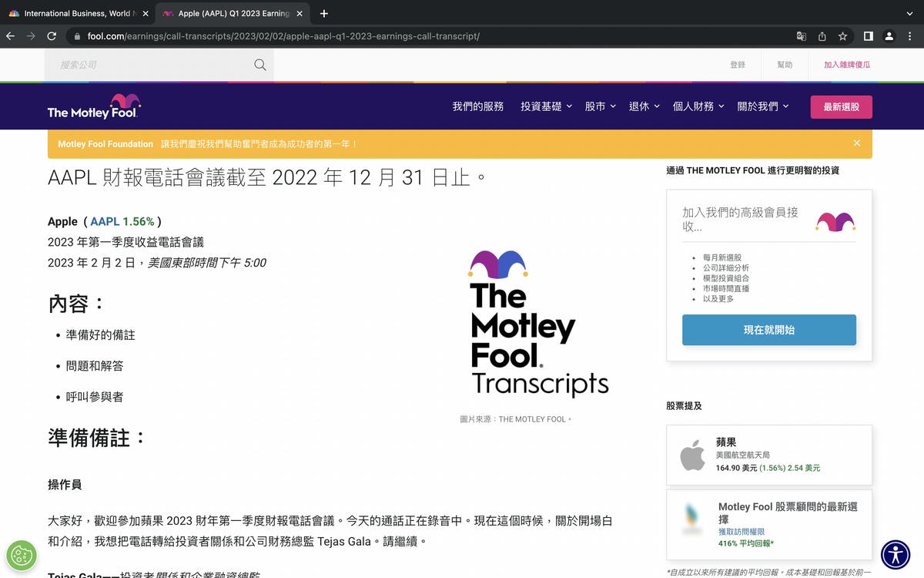Open the AAPL ticker link
The height and width of the screenshot is (578, 924).
(105, 221)
